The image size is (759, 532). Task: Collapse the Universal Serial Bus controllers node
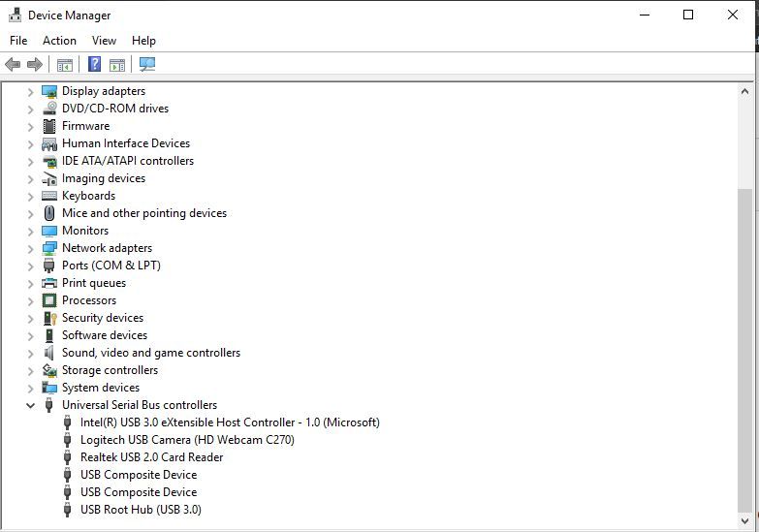[x=30, y=405]
